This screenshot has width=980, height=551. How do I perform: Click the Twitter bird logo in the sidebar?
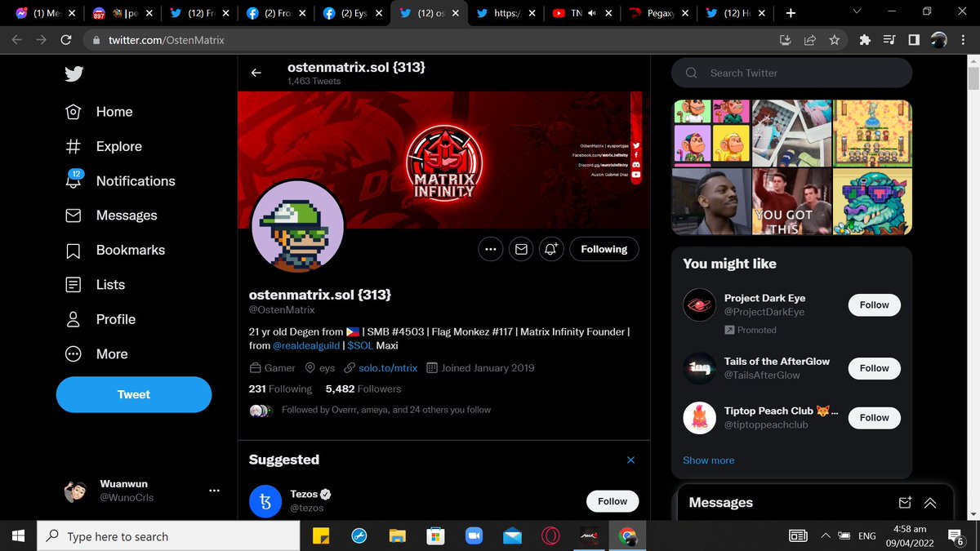(x=74, y=74)
